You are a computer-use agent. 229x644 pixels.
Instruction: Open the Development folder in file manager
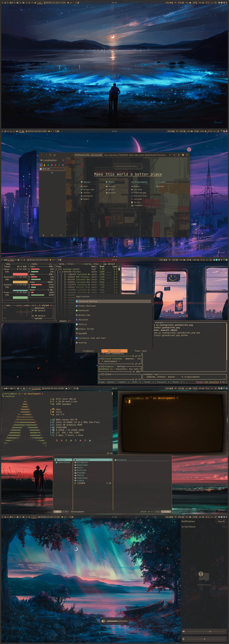click(93, 460)
